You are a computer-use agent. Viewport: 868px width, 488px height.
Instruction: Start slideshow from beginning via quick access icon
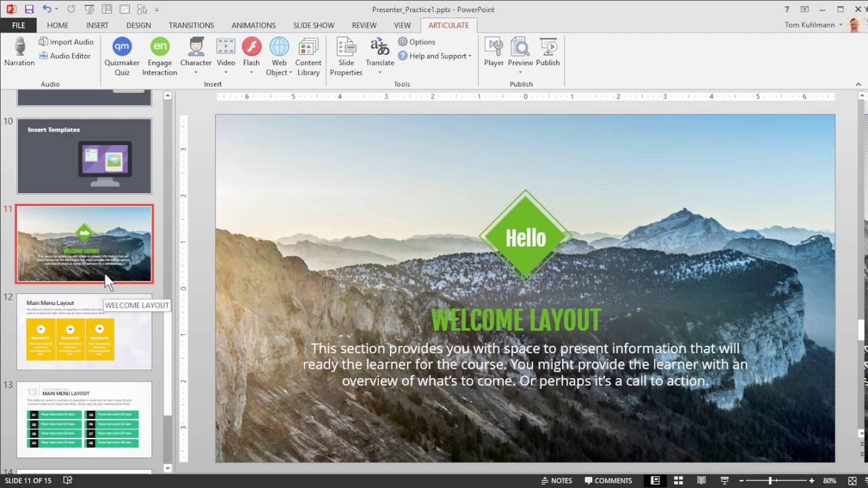[90, 9]
